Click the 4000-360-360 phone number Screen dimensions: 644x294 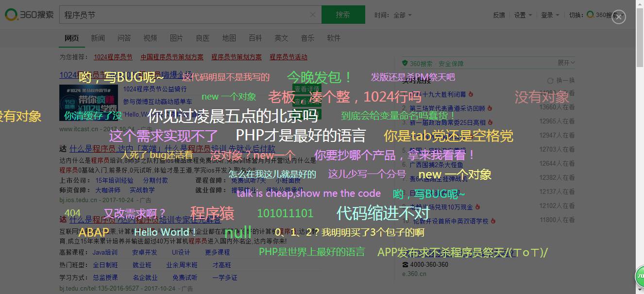[429, 264]
